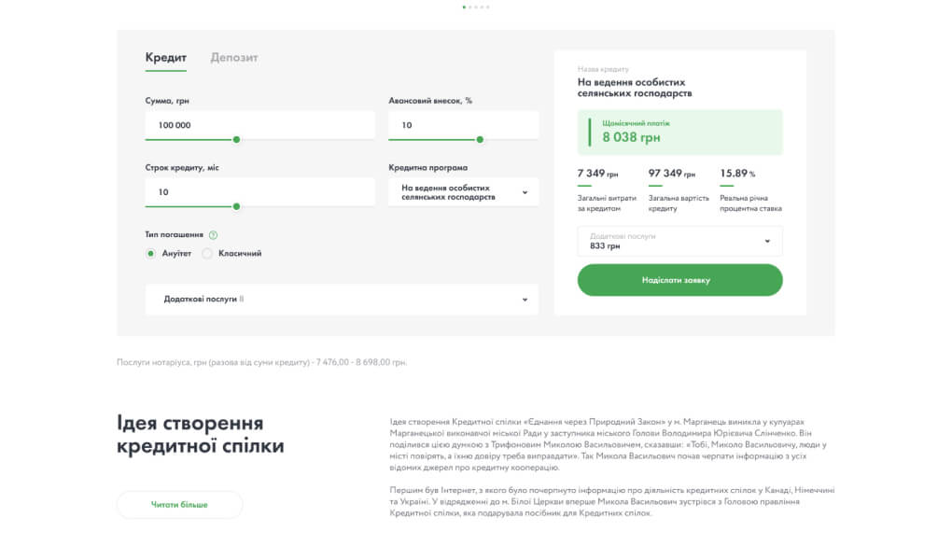Focus the Строк кредиту months field
Viewport: 952px width, 560px height.
pyautogui.click(x=259, y=191)
